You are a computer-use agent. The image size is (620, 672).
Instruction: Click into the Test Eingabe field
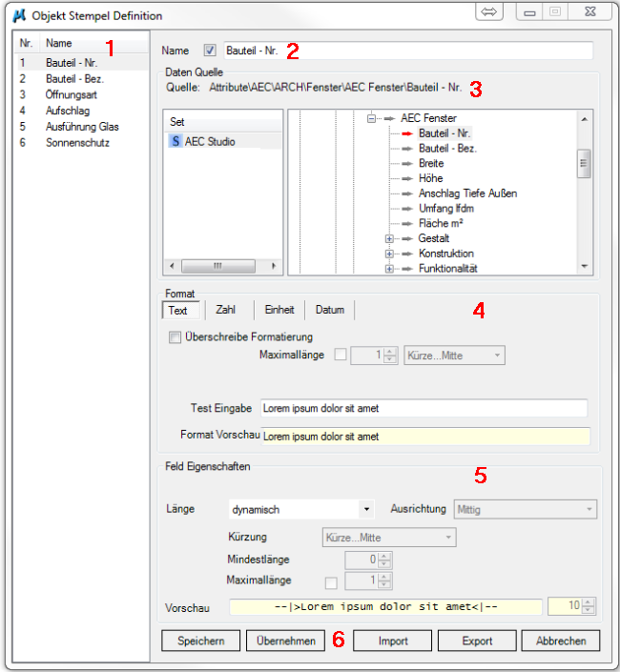tap(424, 408)
